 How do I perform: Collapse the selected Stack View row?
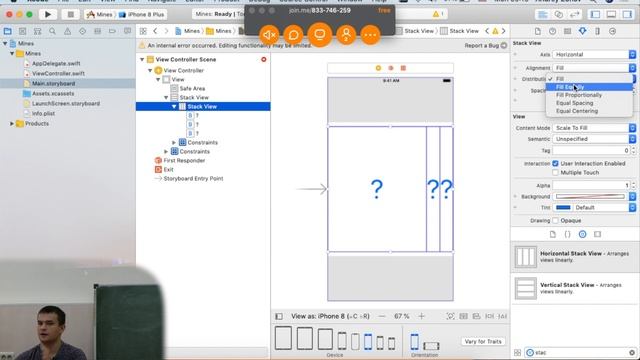pos(174,107)
